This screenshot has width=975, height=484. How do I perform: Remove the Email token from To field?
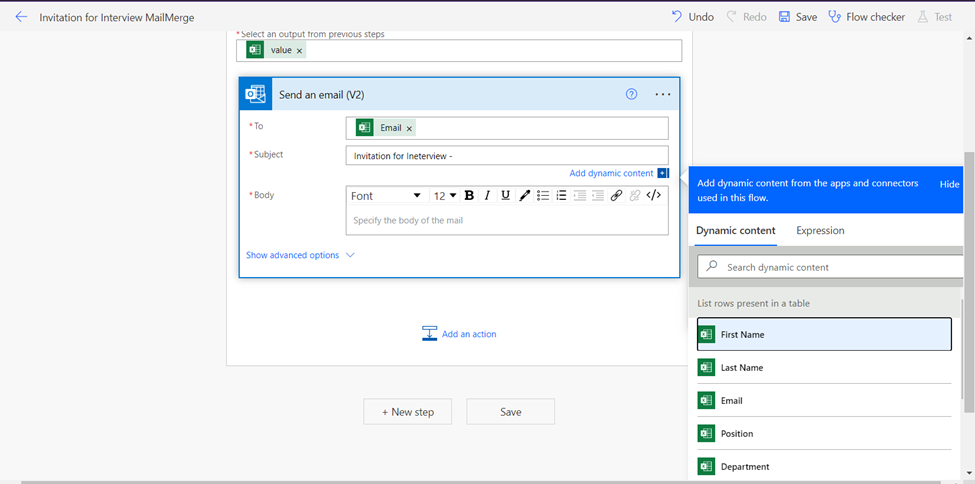409,128
